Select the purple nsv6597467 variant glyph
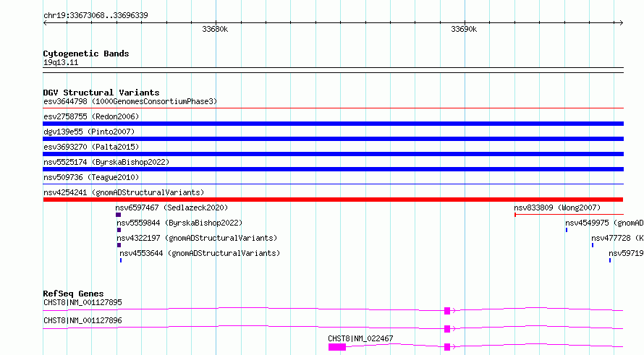 (118, 215)
